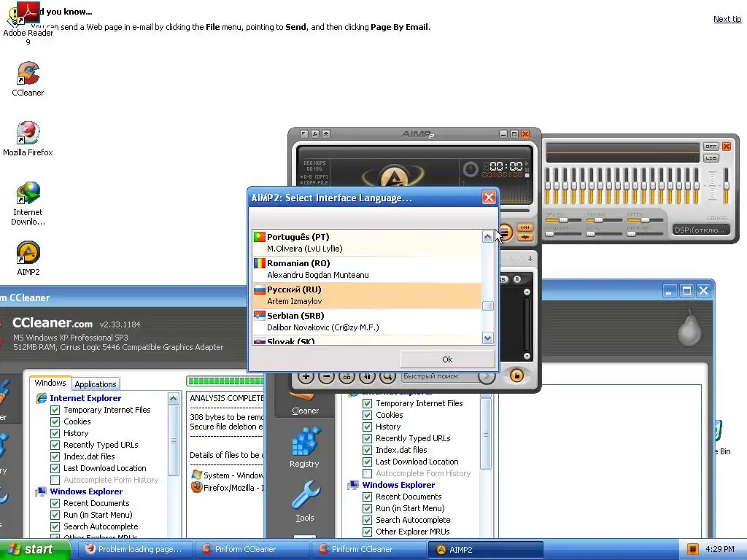Click the AIMP2 playlist scroll down button
The image size is (747, 560).
click(527, 356)
